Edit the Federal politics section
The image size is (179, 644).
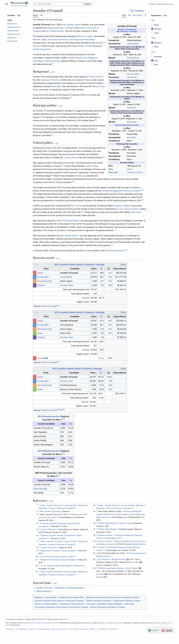pos(57,143)
